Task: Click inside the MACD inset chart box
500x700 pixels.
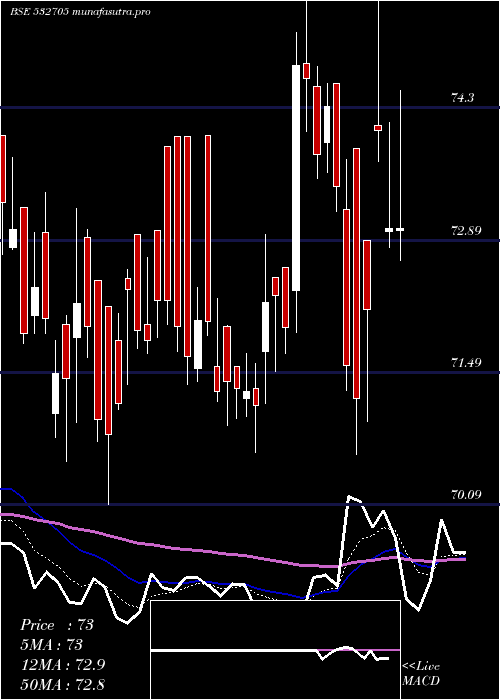Action: pyautogui.click(x=275, y=650)
